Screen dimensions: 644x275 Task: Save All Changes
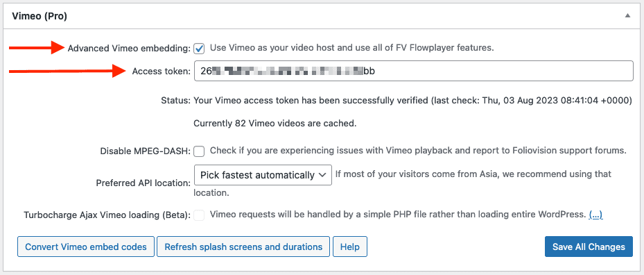(x=589, y=247)
